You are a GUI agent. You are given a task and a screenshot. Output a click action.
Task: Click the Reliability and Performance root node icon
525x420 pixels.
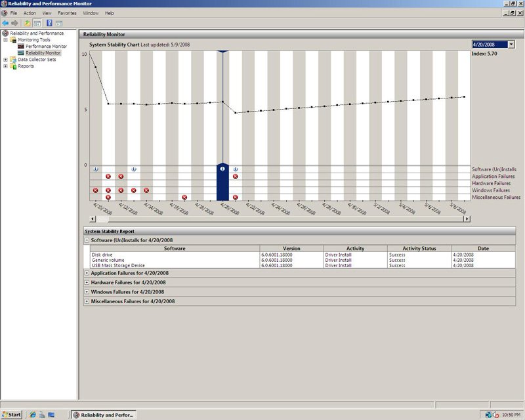pos(5,33)
